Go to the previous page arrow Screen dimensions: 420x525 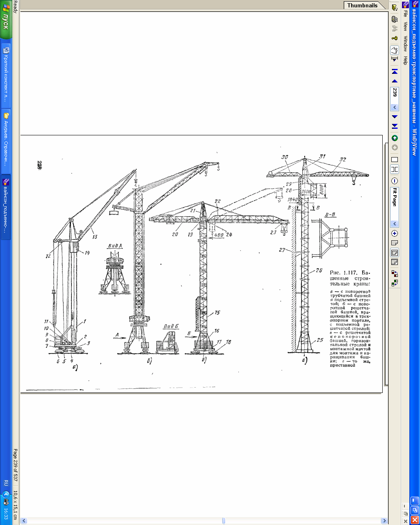[395, 81]
